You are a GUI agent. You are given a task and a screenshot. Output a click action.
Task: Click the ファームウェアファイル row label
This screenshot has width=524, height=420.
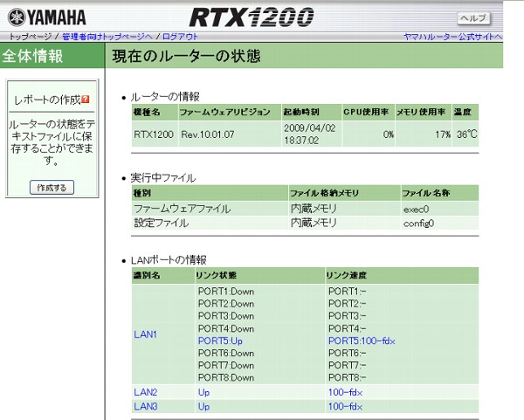click(x=183, y=209)
